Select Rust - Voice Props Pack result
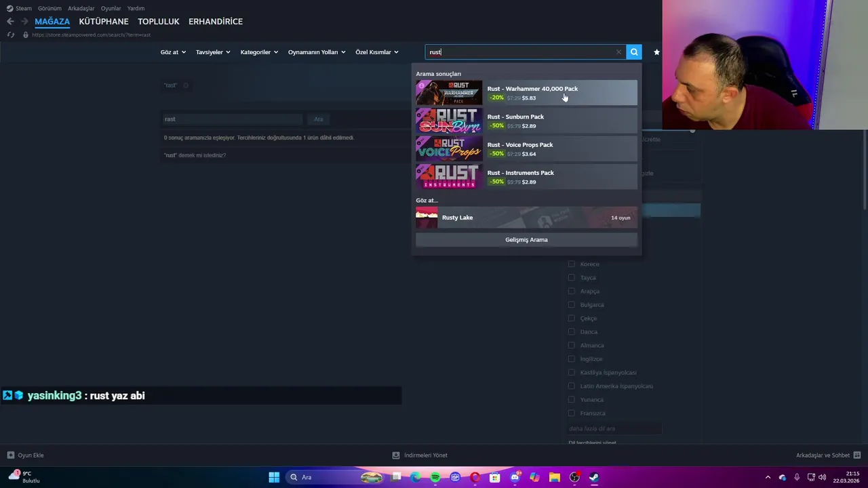This screenshot has width=868, height=488. [x=526, y=149]
